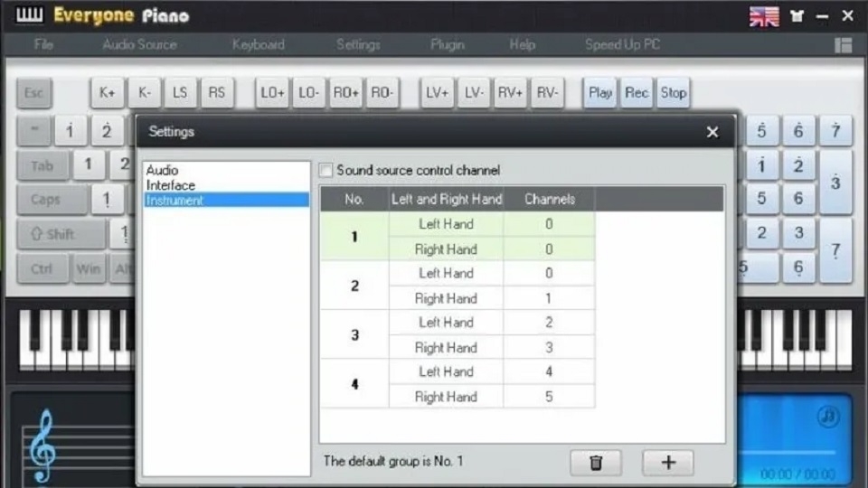Click the language flag icon
The image size is (868, 488).
tap(764, 16)
